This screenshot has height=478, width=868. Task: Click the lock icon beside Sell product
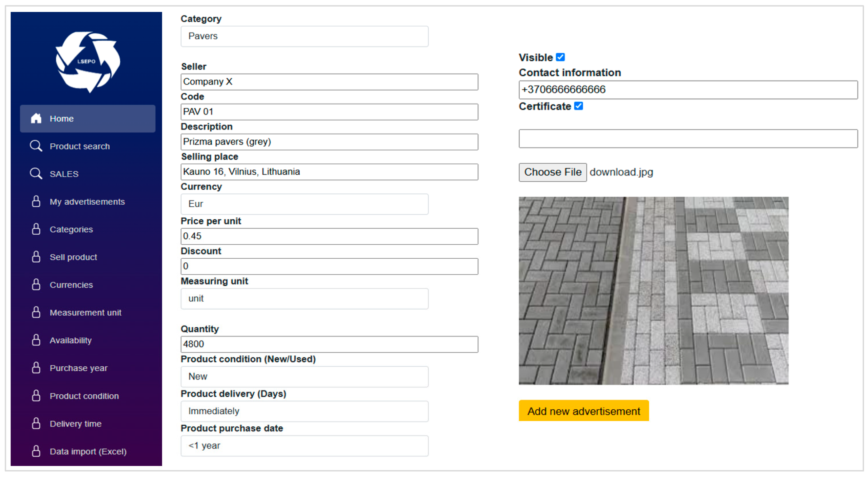(x=36, y=257)
